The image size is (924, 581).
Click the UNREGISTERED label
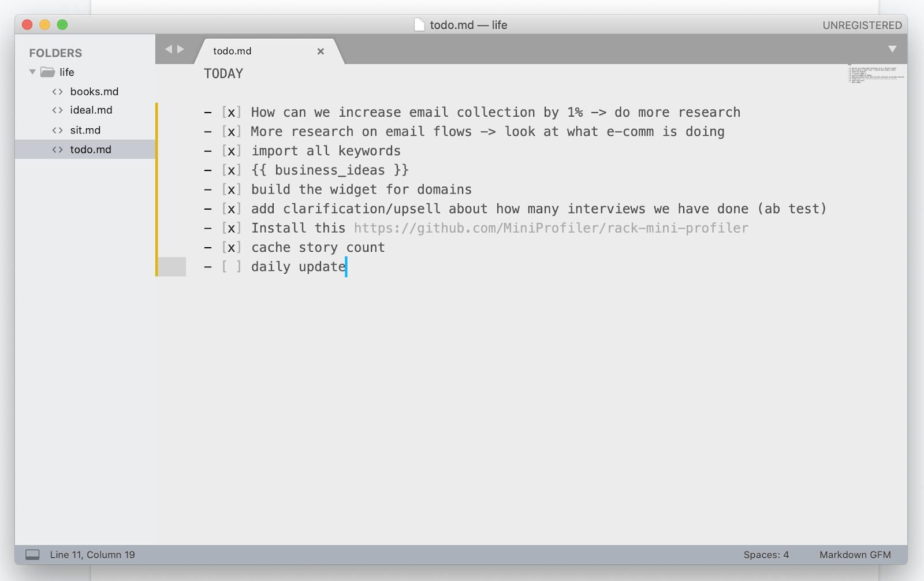click(x=862, y=25)
